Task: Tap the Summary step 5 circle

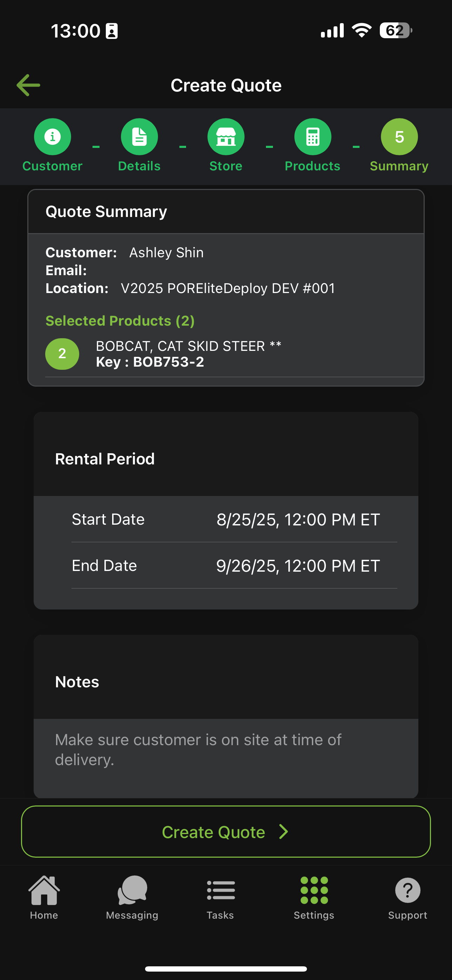Action: click(399, 137)
